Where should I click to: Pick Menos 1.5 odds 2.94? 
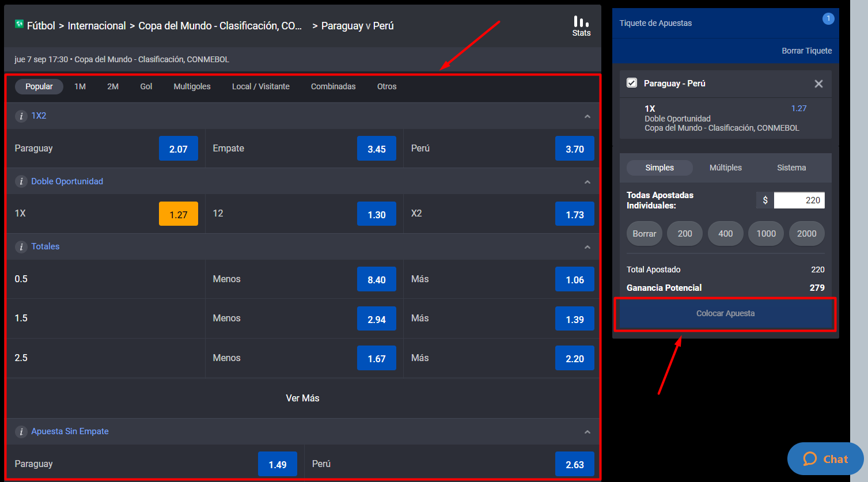(377, 318)
